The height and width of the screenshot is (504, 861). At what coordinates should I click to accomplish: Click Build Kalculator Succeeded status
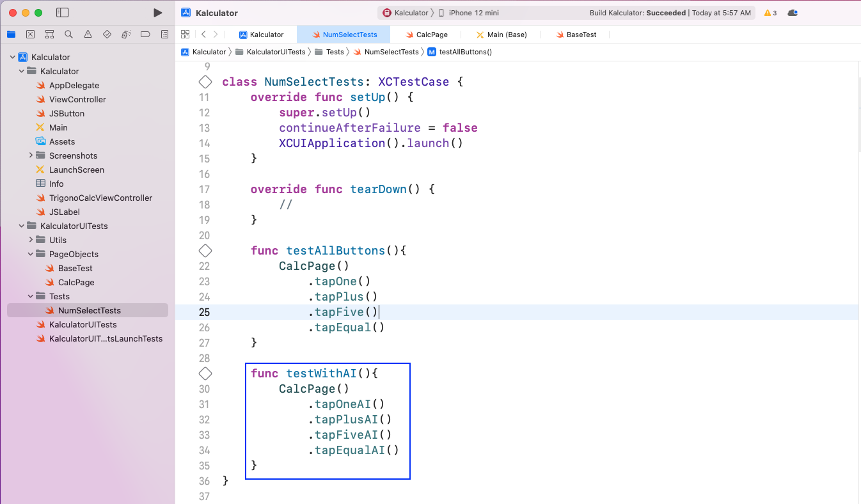pyautogui.click(x=670, y=13)
